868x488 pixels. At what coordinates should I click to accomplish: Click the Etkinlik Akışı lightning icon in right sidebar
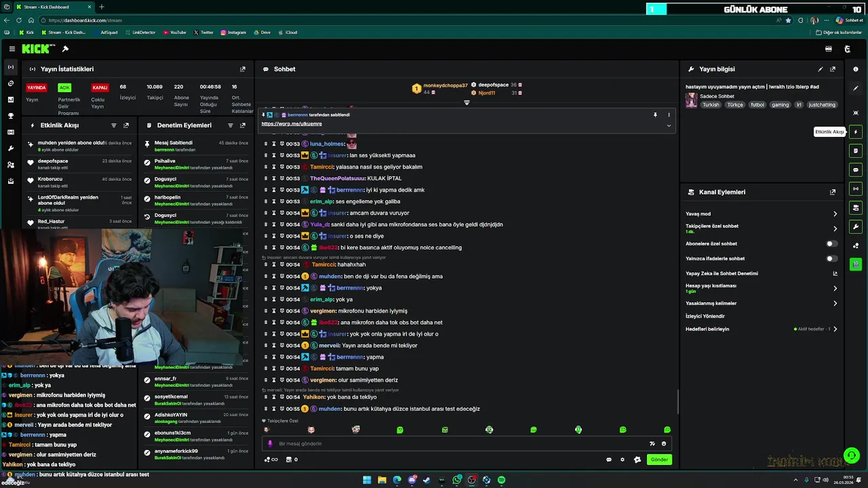856,131
